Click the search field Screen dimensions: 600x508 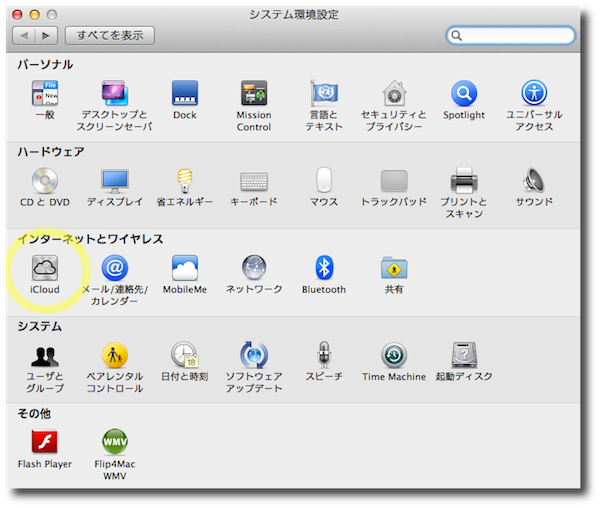click(511, 36)
